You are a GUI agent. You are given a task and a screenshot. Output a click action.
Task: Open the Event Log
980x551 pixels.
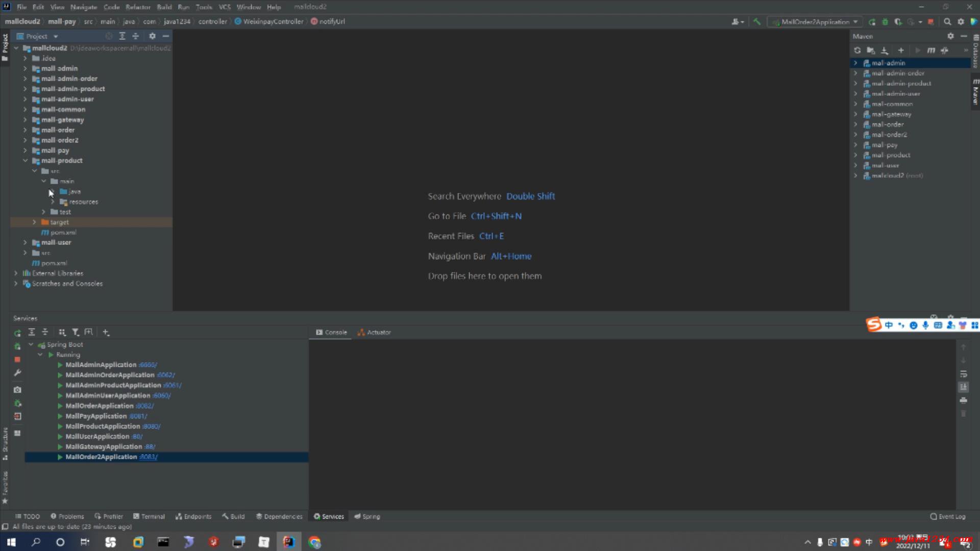click(948, 516)
